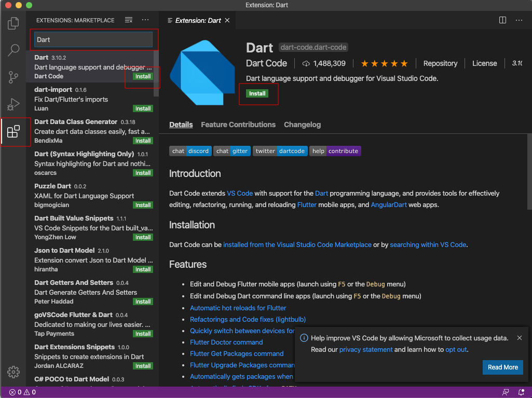Open Refactorings and Code fixes link
Image resolution: width=532 pixels, height=398 pixels.
248,320
